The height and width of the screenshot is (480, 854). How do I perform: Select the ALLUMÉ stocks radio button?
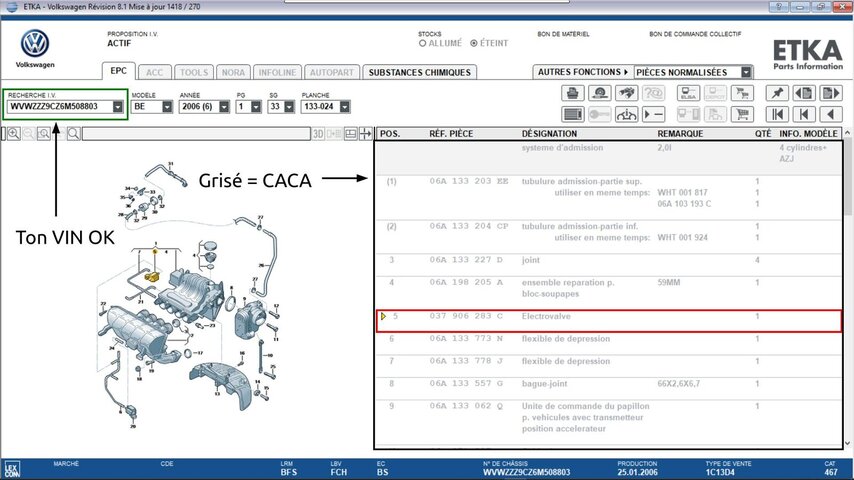tap(422, 43)
